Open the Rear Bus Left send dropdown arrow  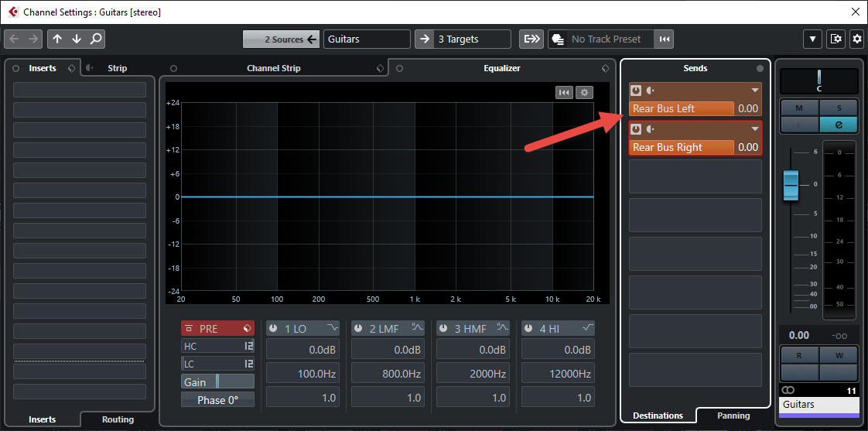coord(754,91)
